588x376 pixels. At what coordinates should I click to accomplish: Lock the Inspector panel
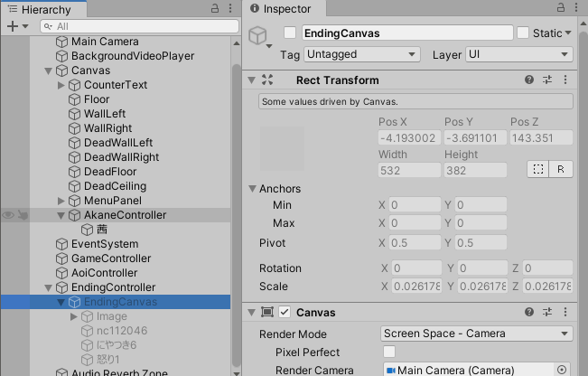pyautogui.click(x=561, y=7)
